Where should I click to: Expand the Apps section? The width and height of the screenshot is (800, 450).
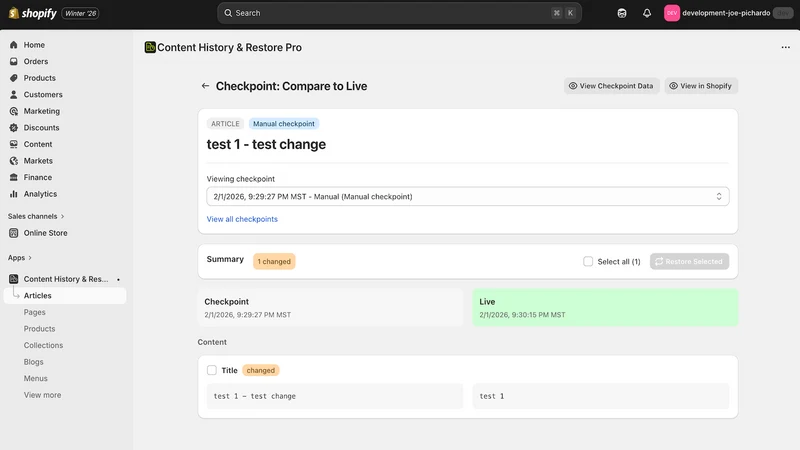point(20,258)
